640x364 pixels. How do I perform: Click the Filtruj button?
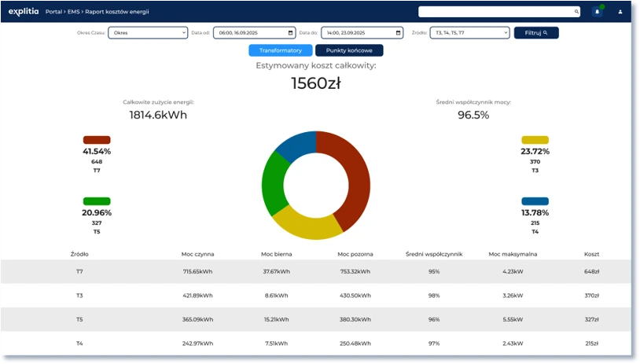[x=536, y=33]
